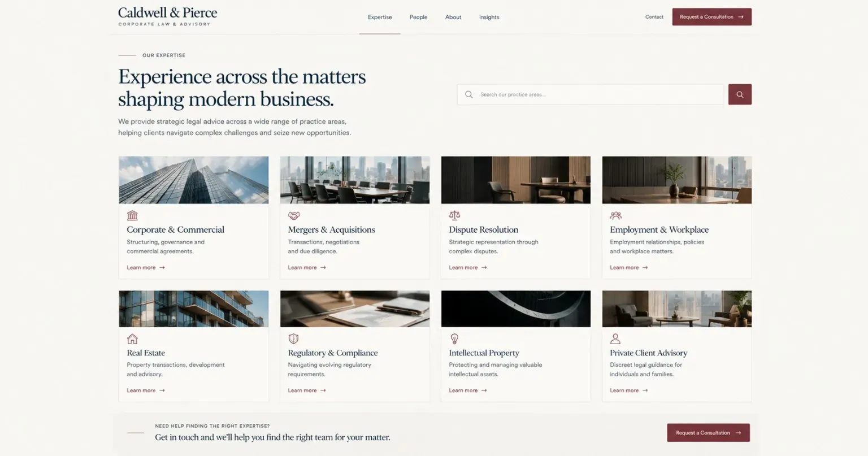Click the maroon search button
Viewport: 868px width, 456px height.
point(740,94)
